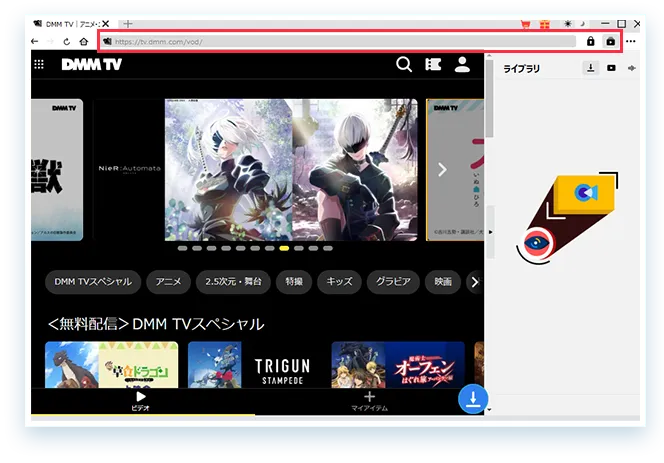Open left partially visible 獣 banner
Viewport: 664px width, 463px height.
point(57,170)
